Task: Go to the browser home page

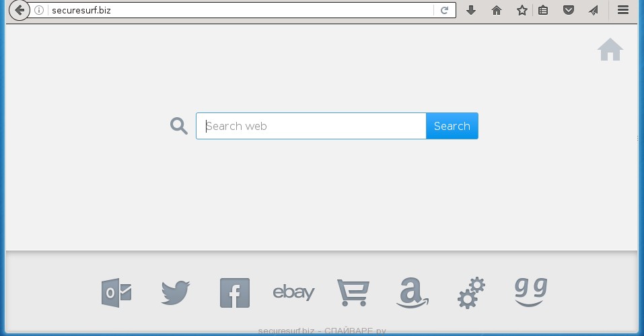Action: pos(497,10)
